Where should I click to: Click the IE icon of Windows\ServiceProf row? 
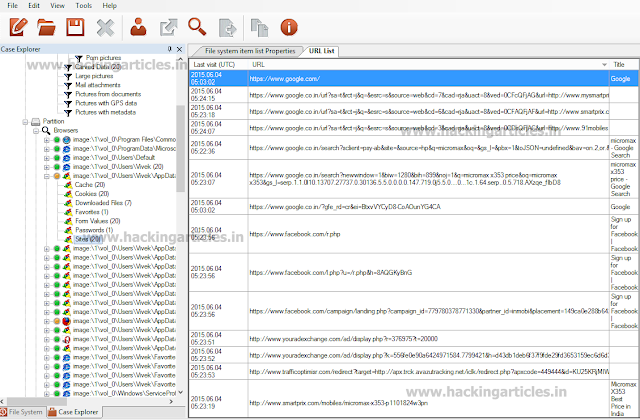pyautogui.click(x=67, y=394)
